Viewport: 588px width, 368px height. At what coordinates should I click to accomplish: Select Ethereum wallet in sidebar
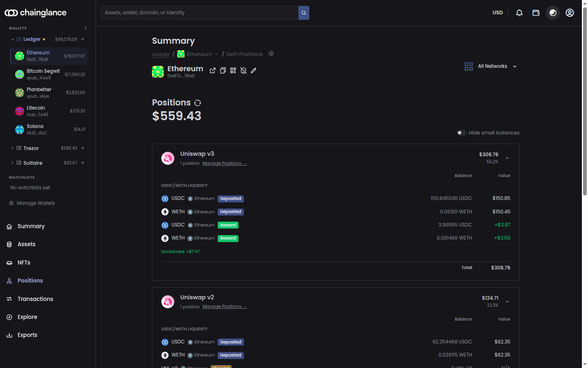pos(49,56)
